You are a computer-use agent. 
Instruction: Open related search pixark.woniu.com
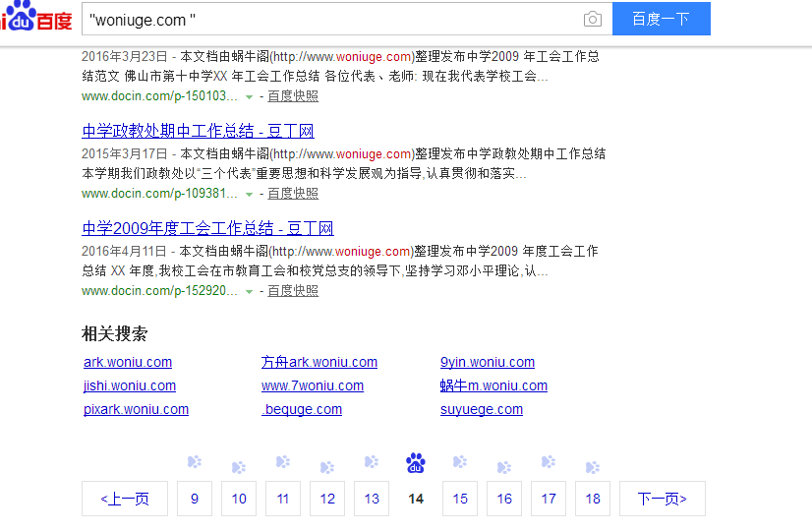pyautogui.click(x=136, y=409)
